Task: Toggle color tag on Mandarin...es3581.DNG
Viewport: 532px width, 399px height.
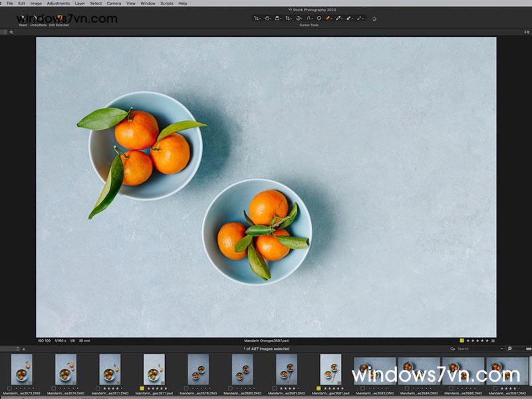Action: 274,388
